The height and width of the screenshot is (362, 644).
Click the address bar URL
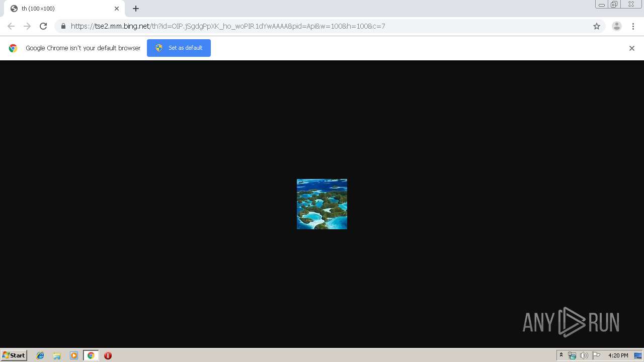(x=228, y=26)
